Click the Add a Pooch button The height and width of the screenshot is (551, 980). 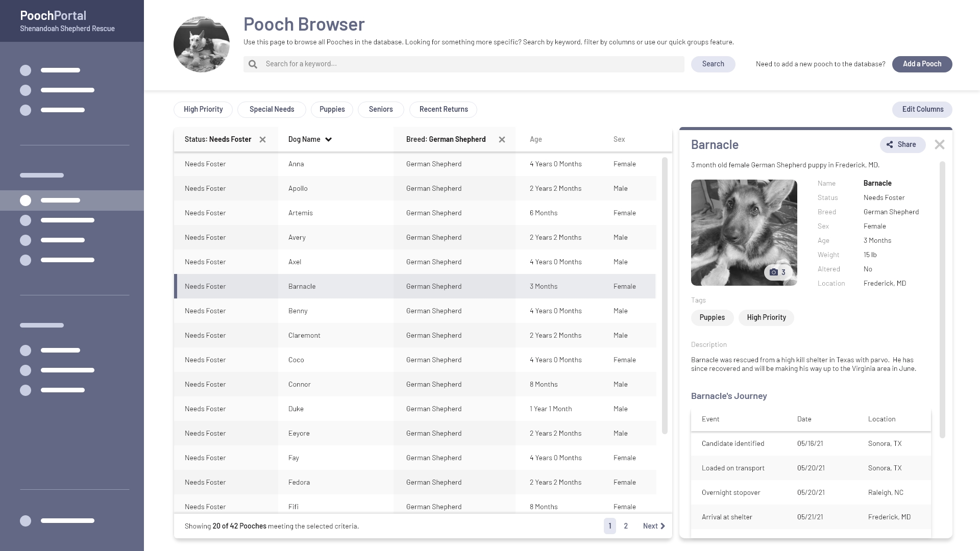pyautogui.click(x=922, y=64)
